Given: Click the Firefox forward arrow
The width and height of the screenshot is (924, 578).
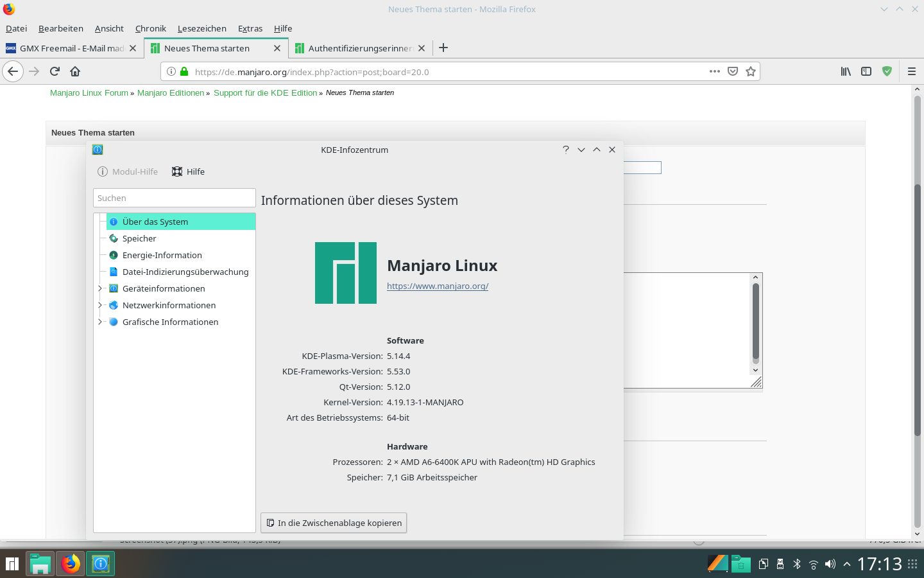Looking at the screenshot, I should (35, 71).
